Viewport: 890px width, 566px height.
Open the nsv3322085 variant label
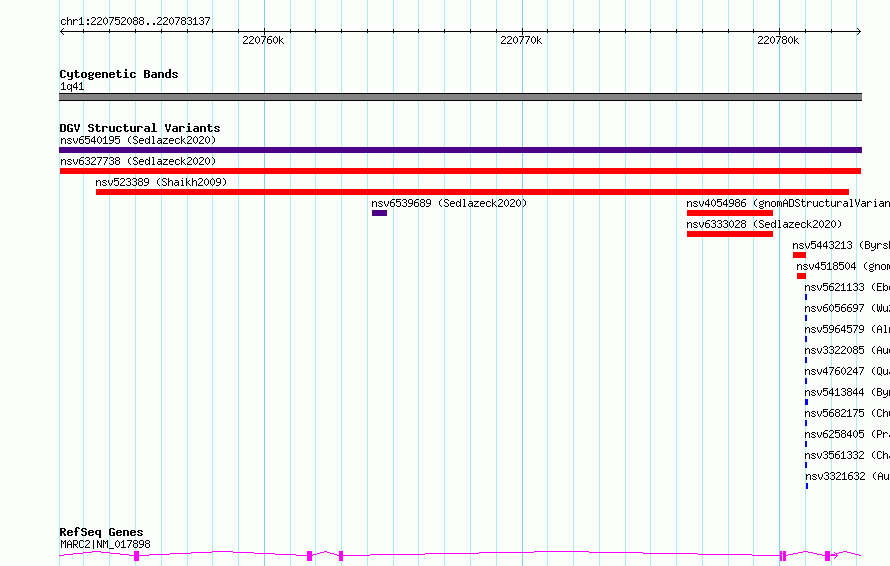[847, 350]
